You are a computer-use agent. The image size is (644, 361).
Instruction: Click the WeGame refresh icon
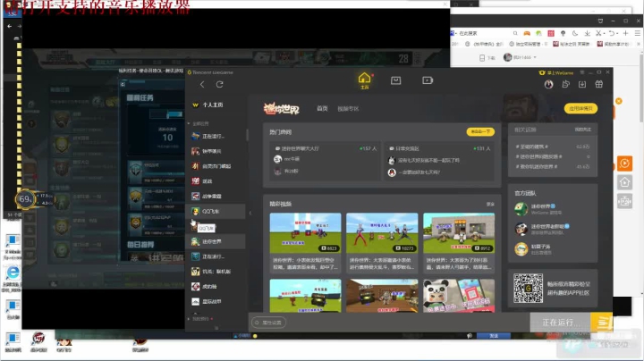tap(220, 85)
